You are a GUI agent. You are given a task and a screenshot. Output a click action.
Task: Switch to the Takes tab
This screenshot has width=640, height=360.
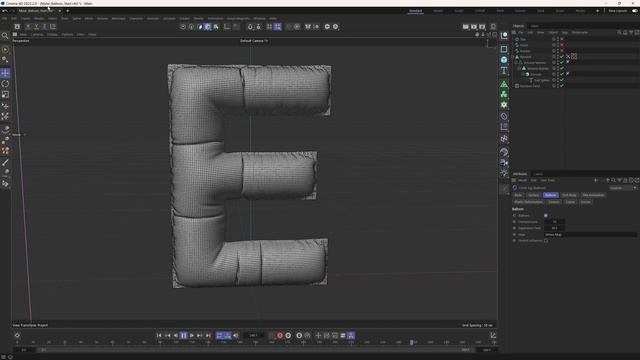[x=534, y=26]
